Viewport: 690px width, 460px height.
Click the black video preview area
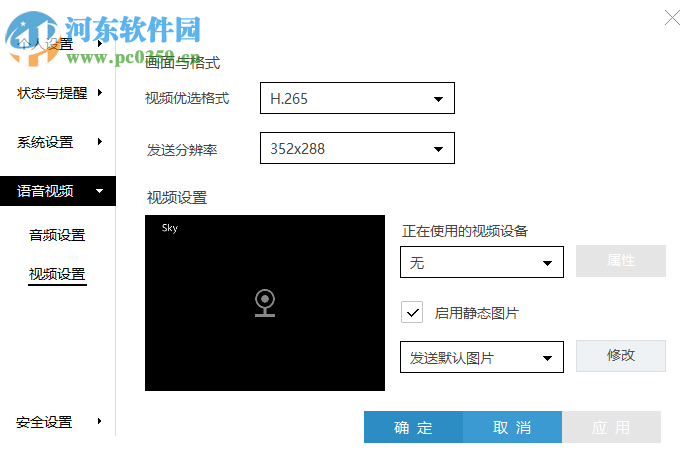265,303
